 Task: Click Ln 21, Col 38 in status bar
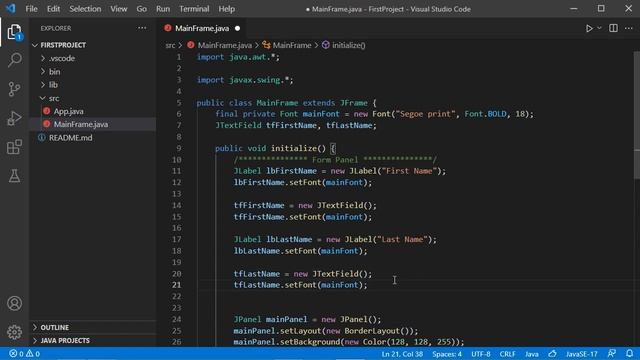pyautogui.click(x=402, y=354)
